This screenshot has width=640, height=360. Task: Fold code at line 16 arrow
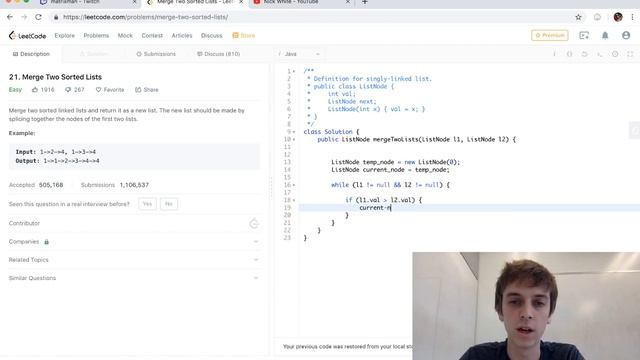click(x=294, y=185)
